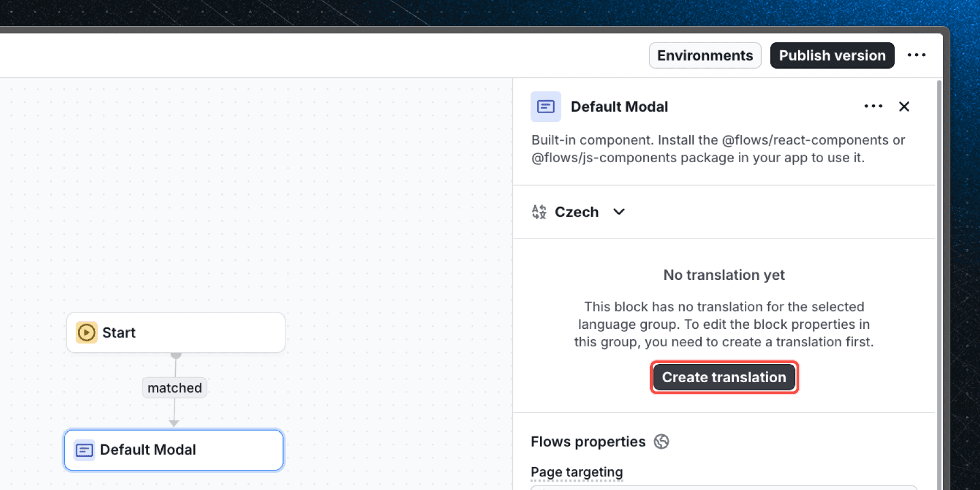Click the Page targeting label
The height and width of the screenshot is (490, 980).
coord(577,472)
